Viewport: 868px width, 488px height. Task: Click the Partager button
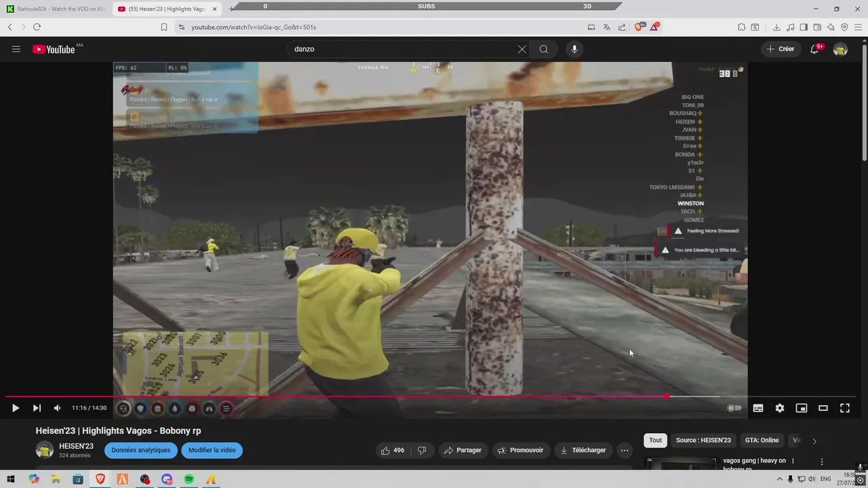point(462,450)
